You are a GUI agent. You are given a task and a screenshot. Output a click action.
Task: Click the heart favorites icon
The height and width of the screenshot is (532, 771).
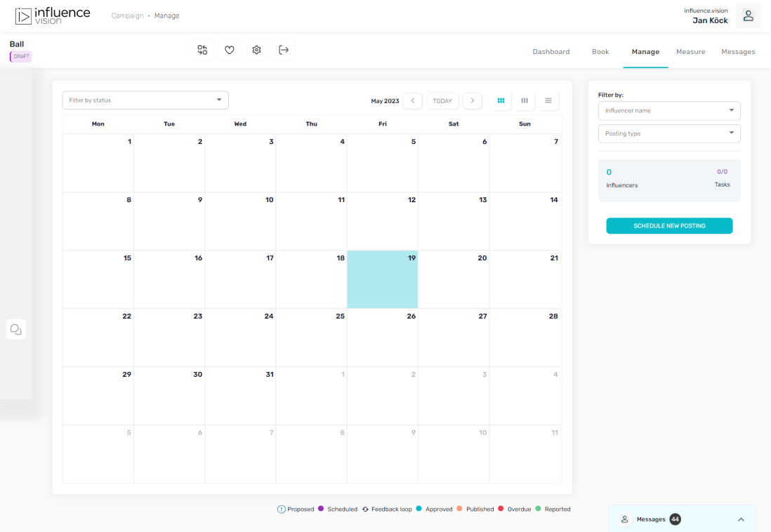pyautogui.click(x=230, y=50)
